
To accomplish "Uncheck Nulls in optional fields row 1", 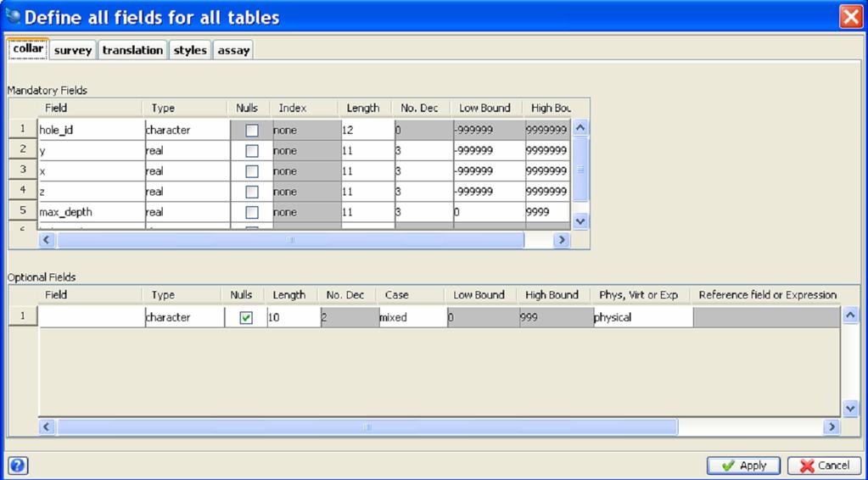I will 246,317.
